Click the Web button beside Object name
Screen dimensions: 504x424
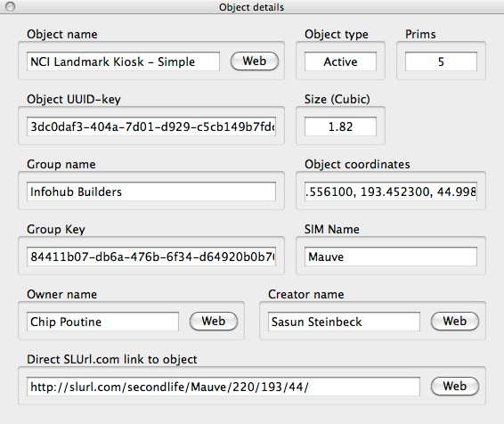pyautogui.click(x=255, y=61)
